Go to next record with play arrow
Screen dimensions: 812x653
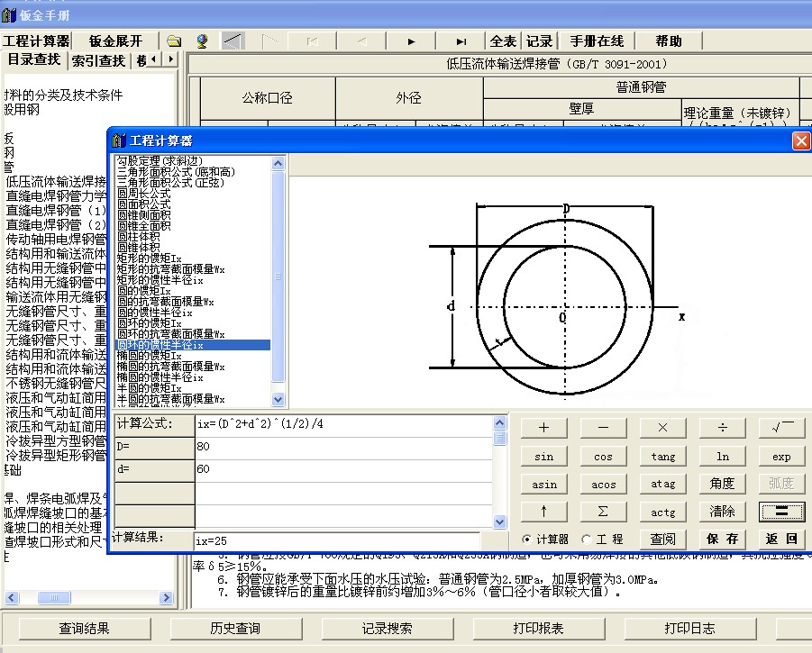click(411, 41)
